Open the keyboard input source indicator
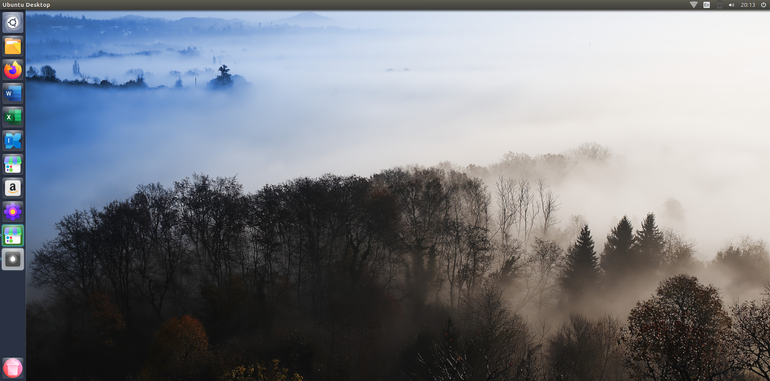This screenshot has width=770, height=381. 706,5
